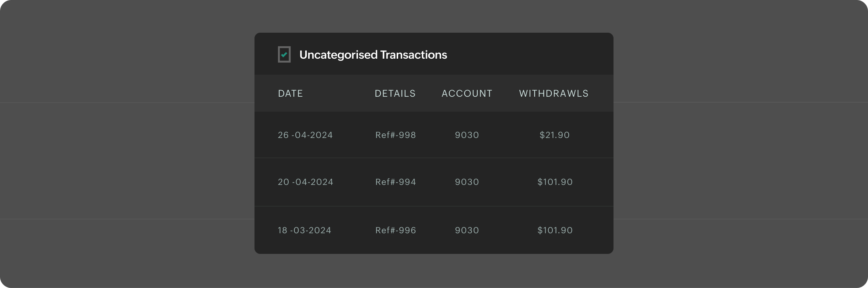868x288 pixels.
Task: Select the $101.90 amount in Ref#-994 row
Action: click(555, 182)
